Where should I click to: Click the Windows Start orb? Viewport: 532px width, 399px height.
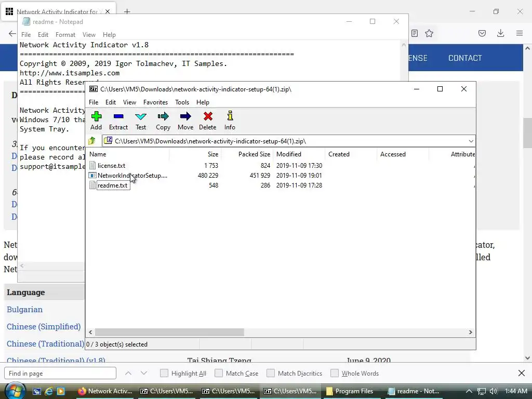coord(15,391)
